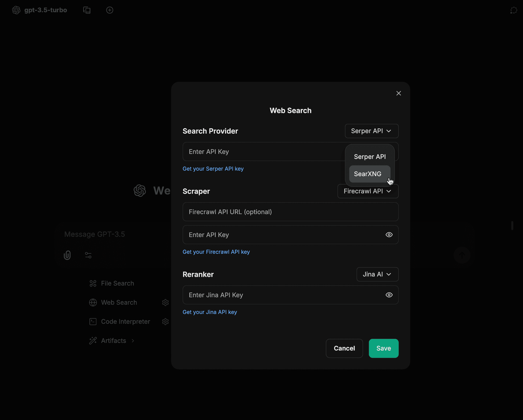Open Web Search gear settings icon
523x420 pixels.
(165, 302)
